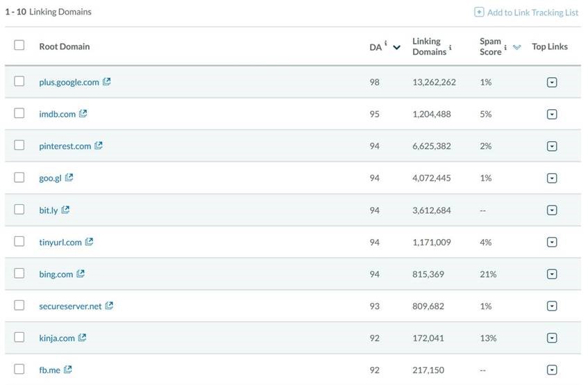Click the 13,262,262 linking domains value

434,82
